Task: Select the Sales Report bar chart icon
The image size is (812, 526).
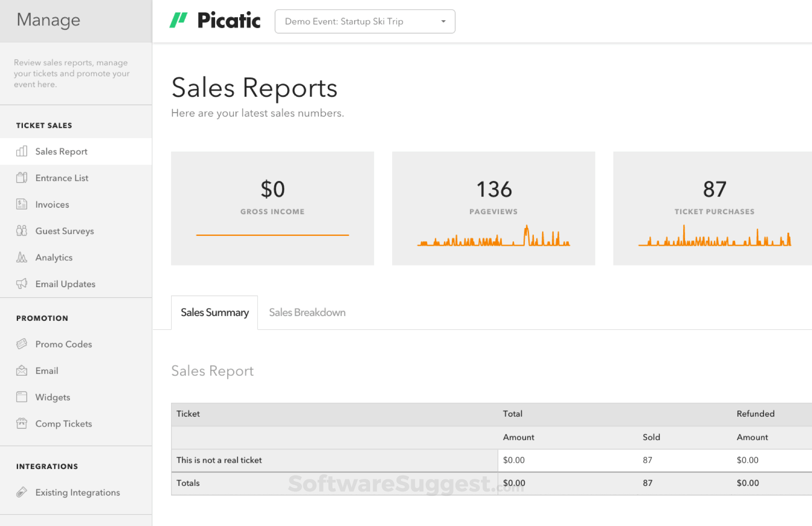Action: [x=21, y=152]
